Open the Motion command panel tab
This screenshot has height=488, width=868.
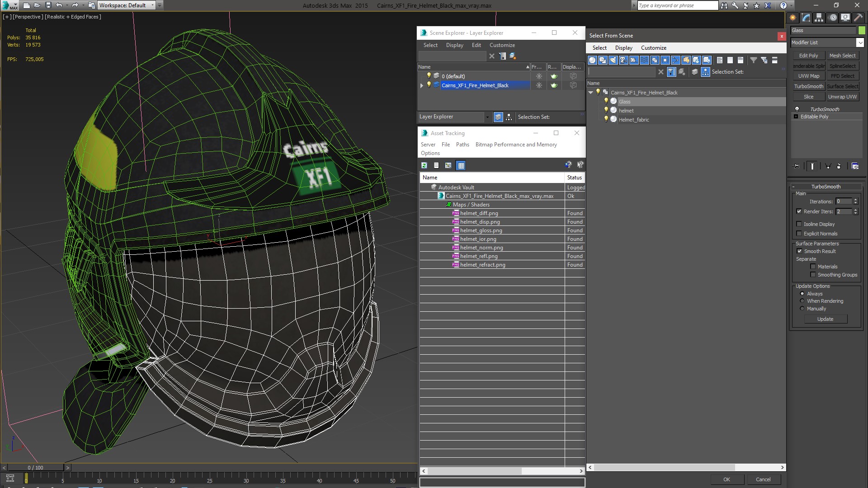(832, 18)
